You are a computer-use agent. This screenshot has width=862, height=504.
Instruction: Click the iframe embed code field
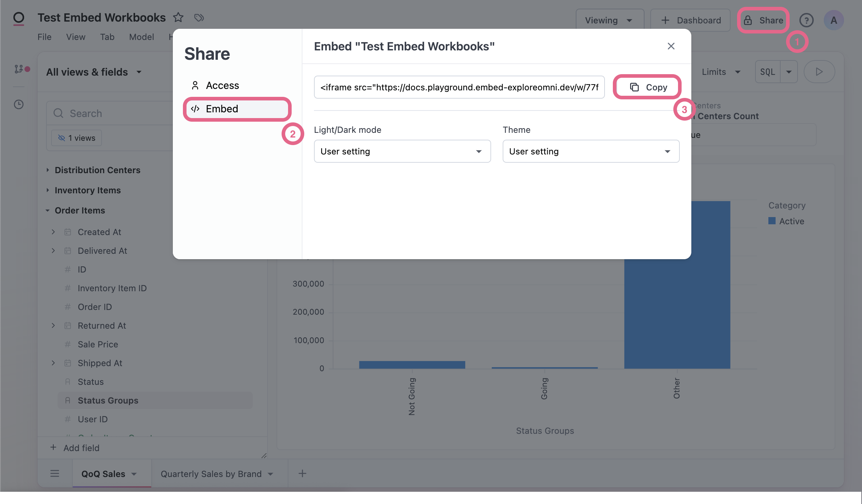point(459,87)
